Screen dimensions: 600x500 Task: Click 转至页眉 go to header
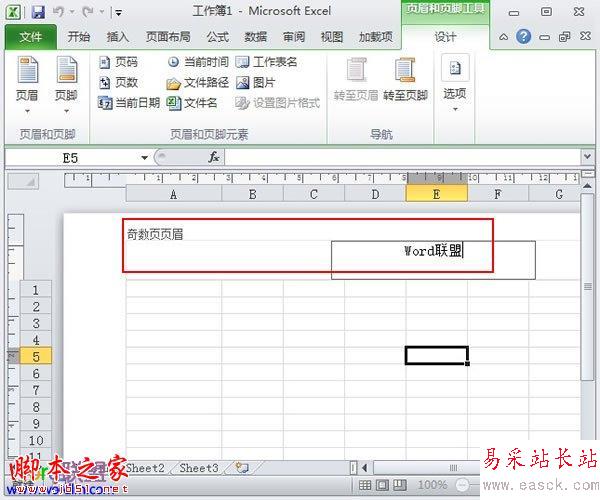[x=356, y=80]
